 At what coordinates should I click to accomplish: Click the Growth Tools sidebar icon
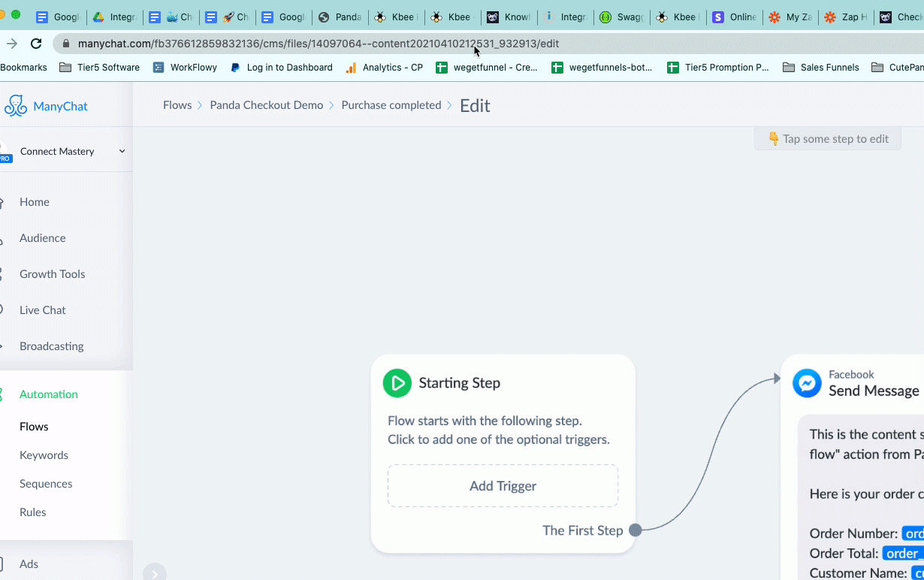pyautogui.click(x=2, y=274)
